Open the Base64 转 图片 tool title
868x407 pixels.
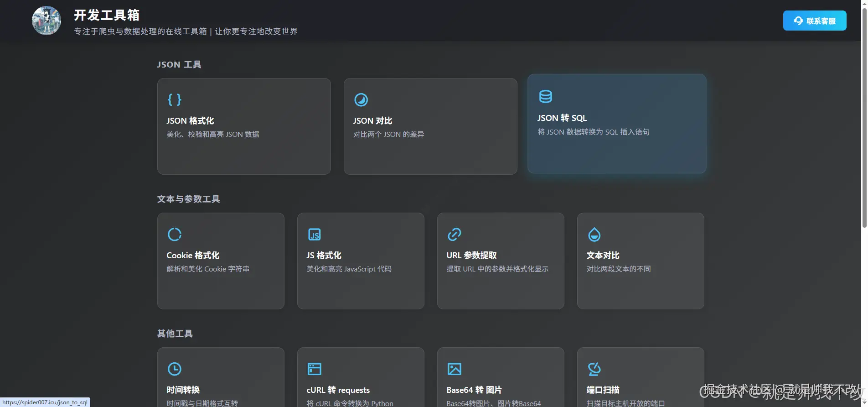[474, 390]
